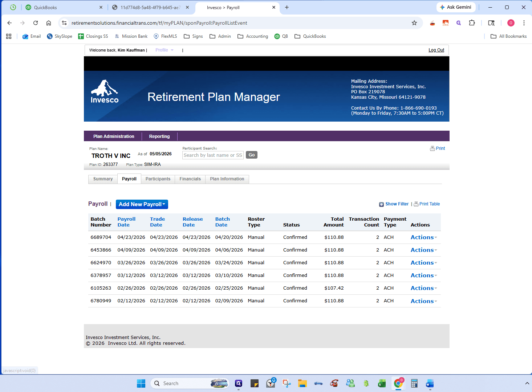Bookmark this page with the star icon

click(x=414, y=23)
